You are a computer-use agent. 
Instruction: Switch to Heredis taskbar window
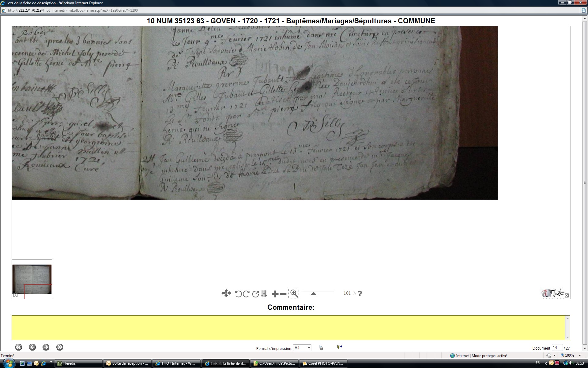[x=79, y=363]
